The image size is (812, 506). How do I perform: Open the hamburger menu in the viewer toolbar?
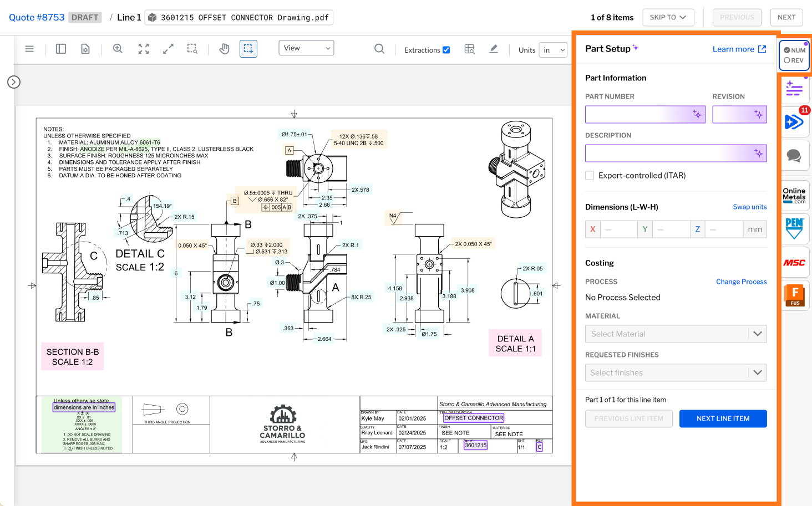click(29, 49)
